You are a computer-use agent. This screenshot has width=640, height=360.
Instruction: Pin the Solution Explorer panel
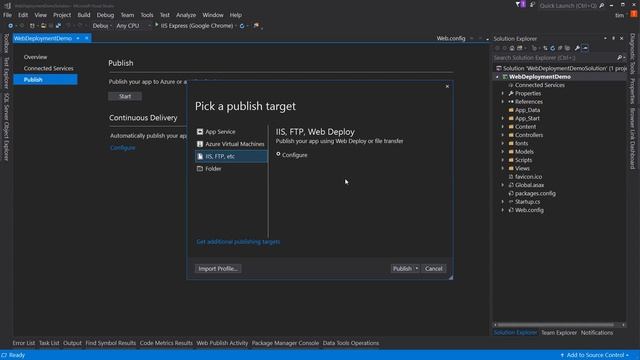613,38
